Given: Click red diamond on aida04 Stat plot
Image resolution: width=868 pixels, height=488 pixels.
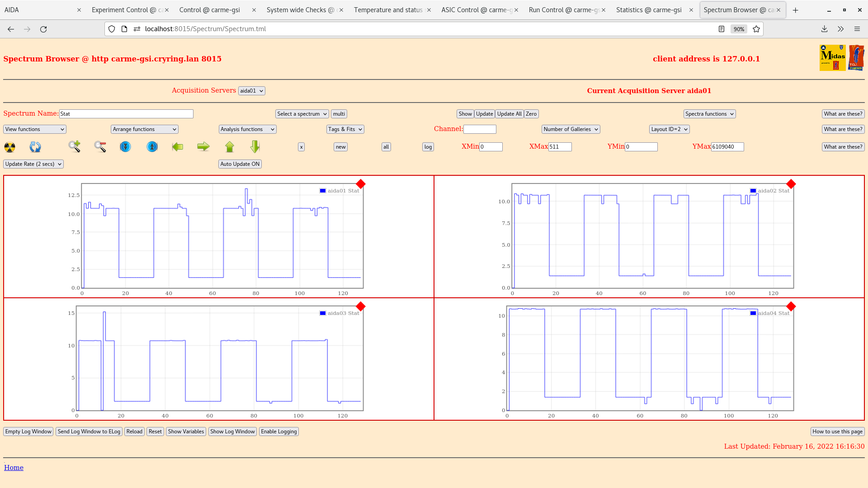Looking at the screenshot, I should pyautogui.click(x=791, y=306).
